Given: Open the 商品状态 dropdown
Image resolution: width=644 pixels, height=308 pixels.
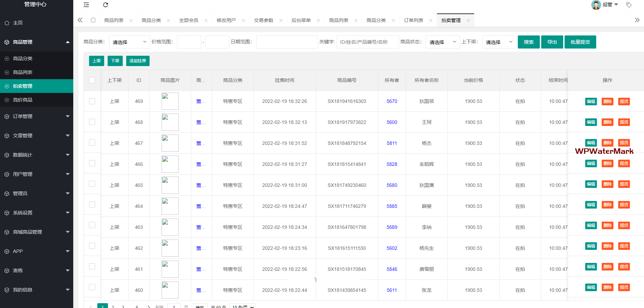Looking at the screenshot, I should coord(443,42).
